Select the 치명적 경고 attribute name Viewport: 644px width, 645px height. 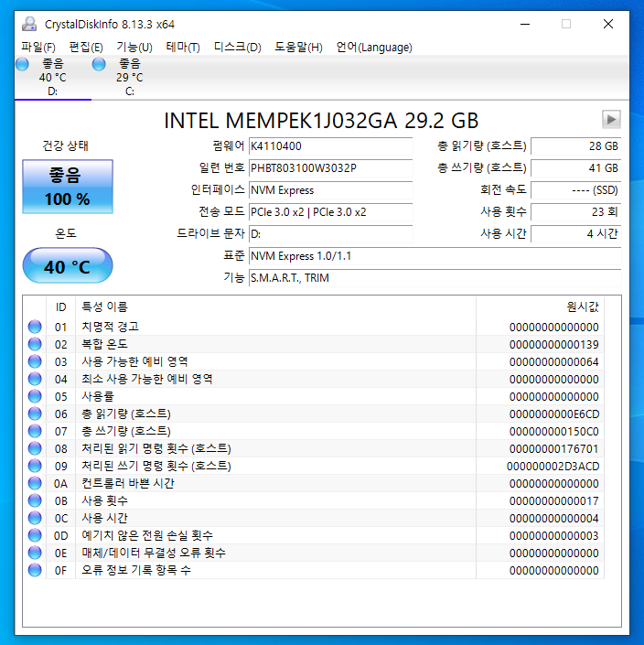pyautogui.click(x=110, y=327)
